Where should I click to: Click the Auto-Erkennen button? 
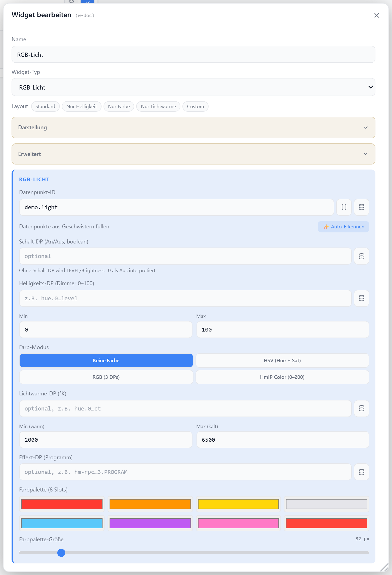tap(344, 227)
